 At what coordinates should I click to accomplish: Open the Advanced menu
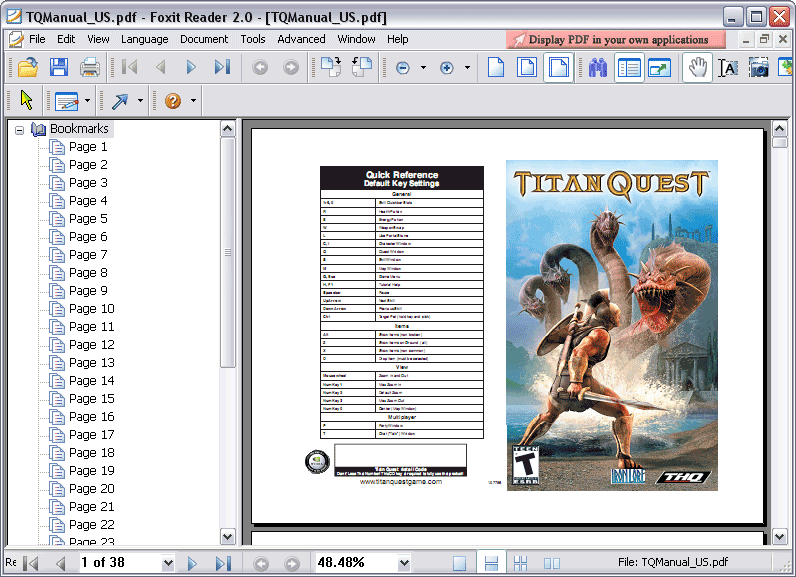(301, 39)
